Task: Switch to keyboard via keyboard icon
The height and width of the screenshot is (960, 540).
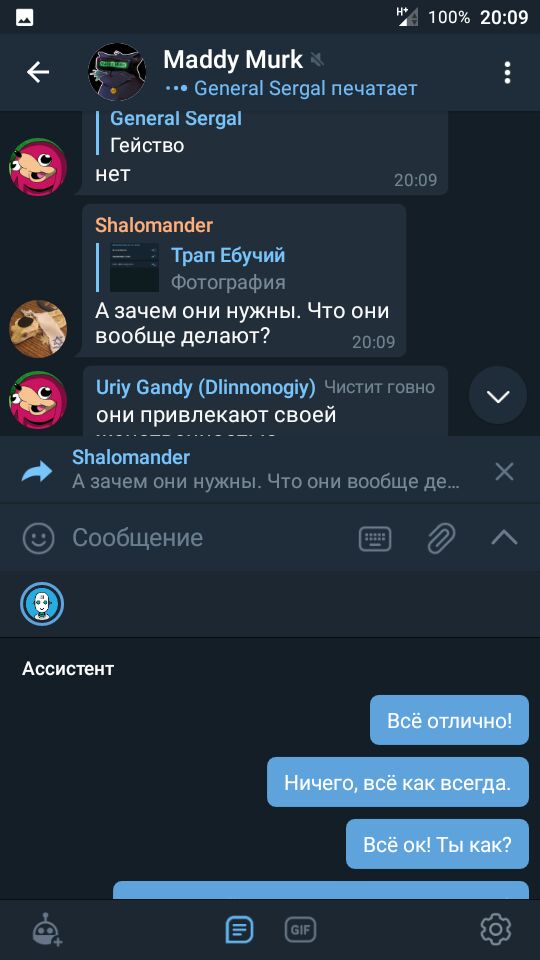Action: click(375, 538)
